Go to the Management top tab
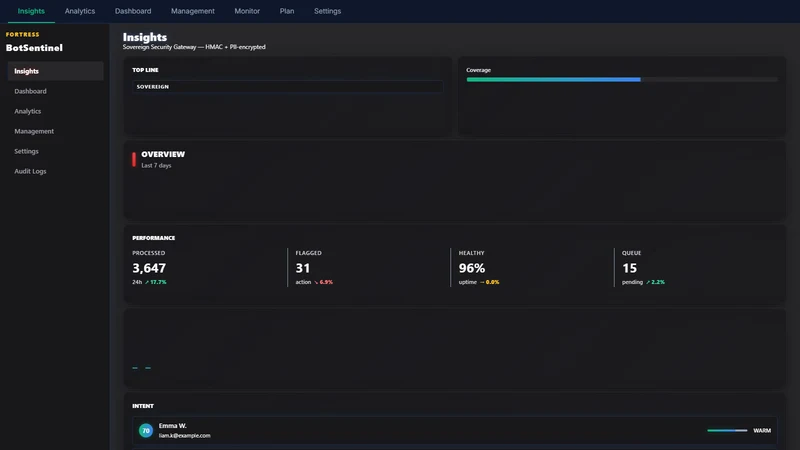 pyautogui.click(x=192, y=11)
